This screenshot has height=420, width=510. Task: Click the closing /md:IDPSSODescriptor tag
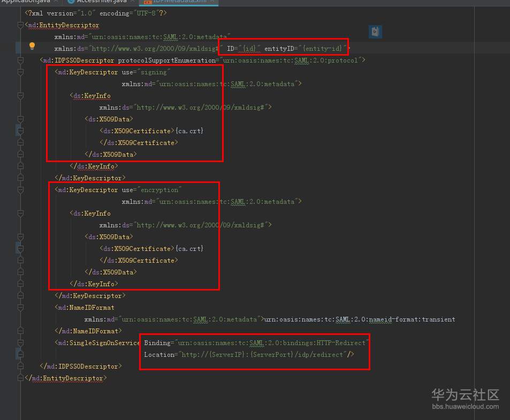(x=81, y=366)
